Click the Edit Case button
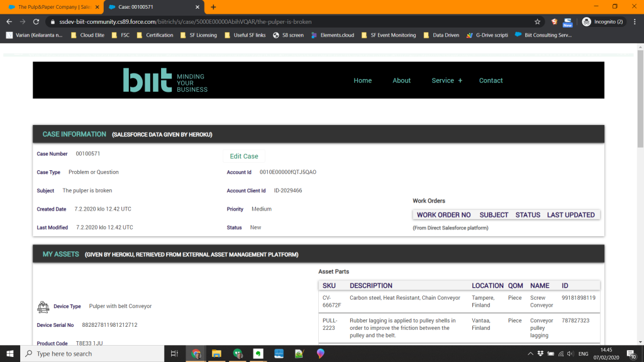The width and height of the screenshot is (644, 362). pos(244,156)
